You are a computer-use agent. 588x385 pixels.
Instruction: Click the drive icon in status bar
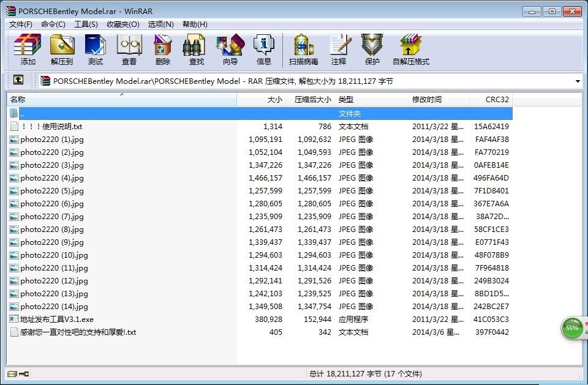12,374
